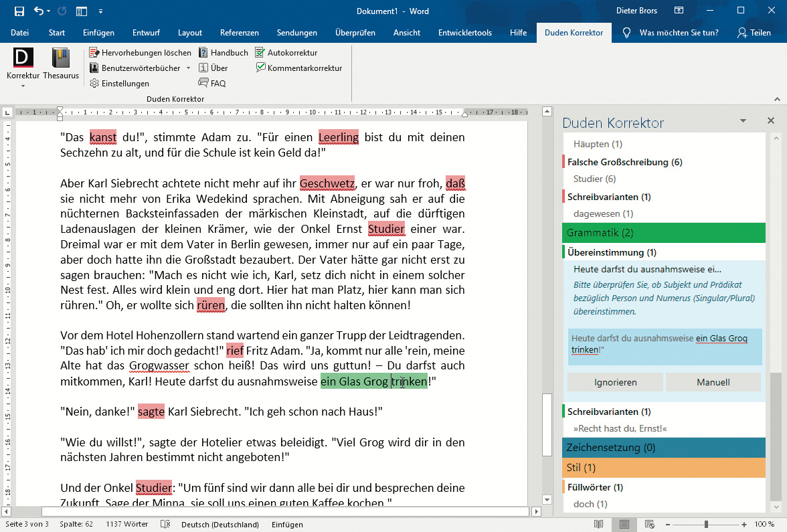Viewport: 787px width, 532px height.
Task: Open the Einfügen ribbon tab
Action: pyautogui.click(x=98, y=33)
